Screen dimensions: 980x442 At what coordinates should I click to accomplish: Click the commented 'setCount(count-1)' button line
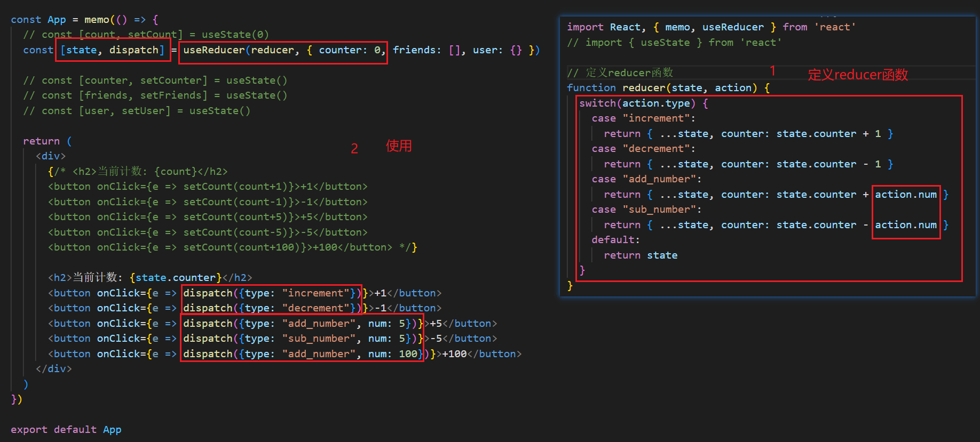[x=208, y=202]
